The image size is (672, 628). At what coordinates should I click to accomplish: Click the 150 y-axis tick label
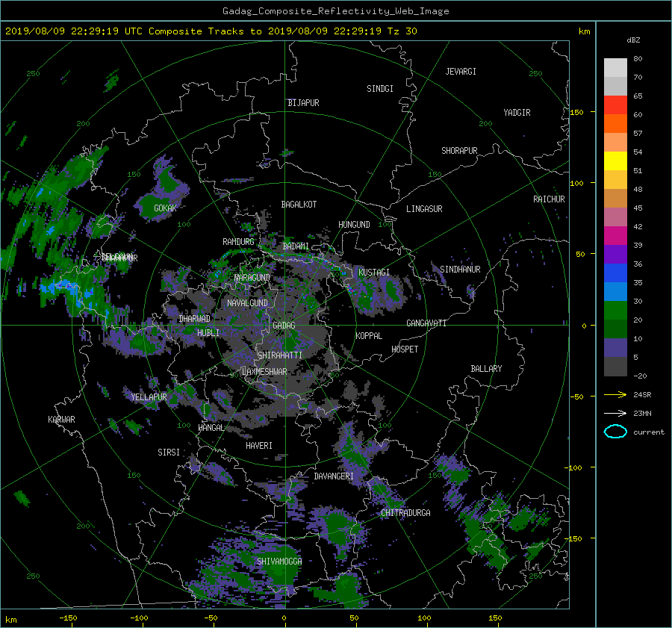click(577, 112)
